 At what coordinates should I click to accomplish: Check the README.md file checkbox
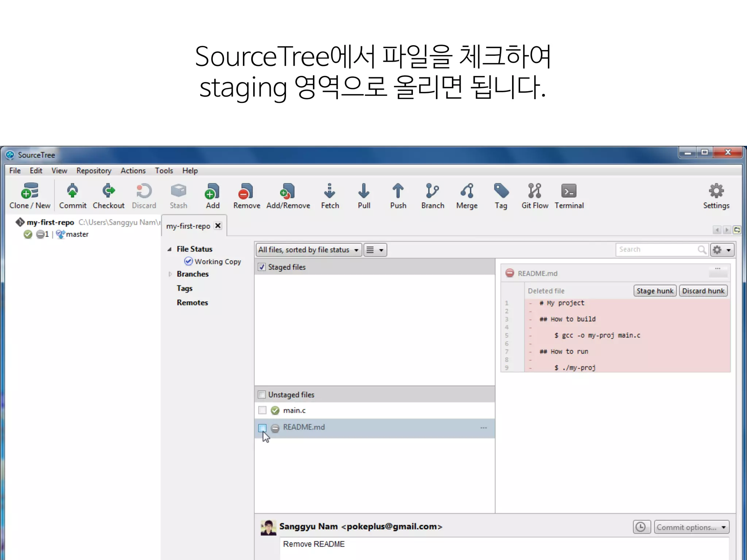[x=262, y=428]
